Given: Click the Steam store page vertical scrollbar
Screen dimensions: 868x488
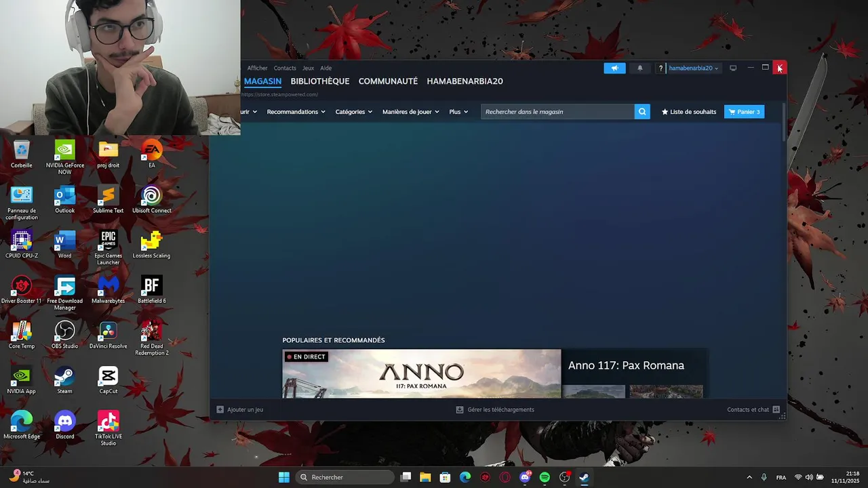Looking at the screenshot, I should tap(784, 123).
